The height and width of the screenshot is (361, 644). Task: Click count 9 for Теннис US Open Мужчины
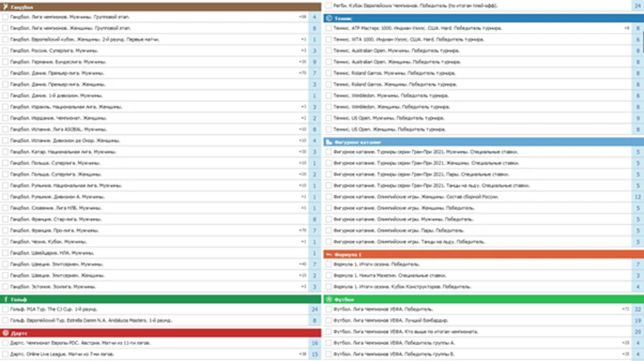pos(638,118)
